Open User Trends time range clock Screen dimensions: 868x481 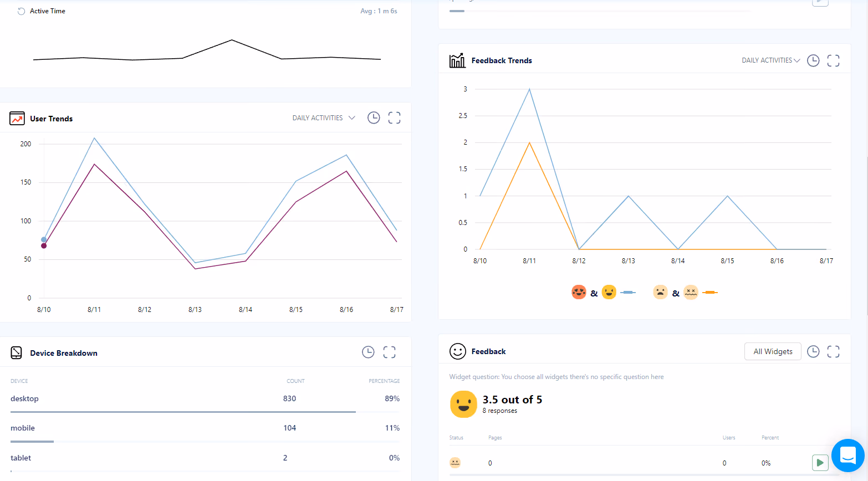coord(374,117)
